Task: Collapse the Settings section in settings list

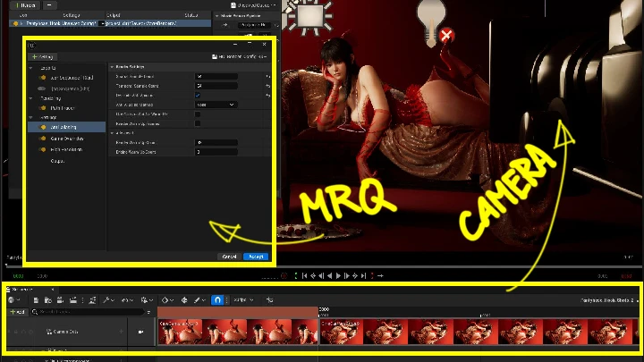Action: click(31, 116)
